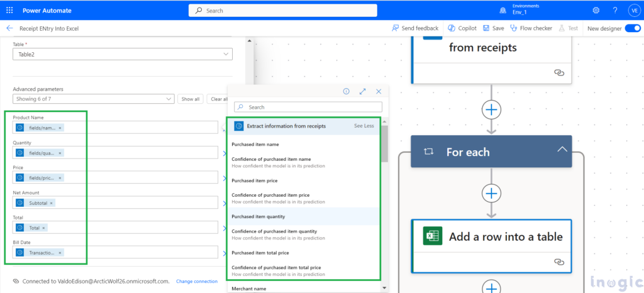
Task: Remove the Transactio... token in Bill Date
Action: tap(60, 253)
